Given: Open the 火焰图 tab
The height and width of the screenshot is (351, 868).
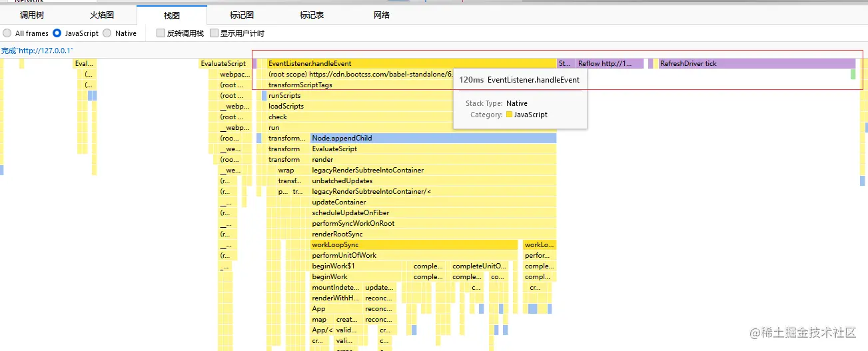Looking at the screenshot, I should click(x=102, y=15).
